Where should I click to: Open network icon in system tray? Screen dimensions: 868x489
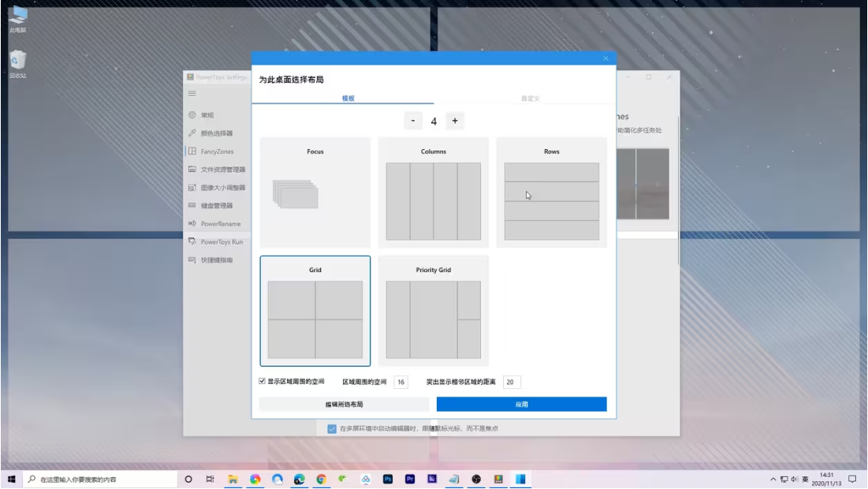pyautogui.click(x=784, y=479)
